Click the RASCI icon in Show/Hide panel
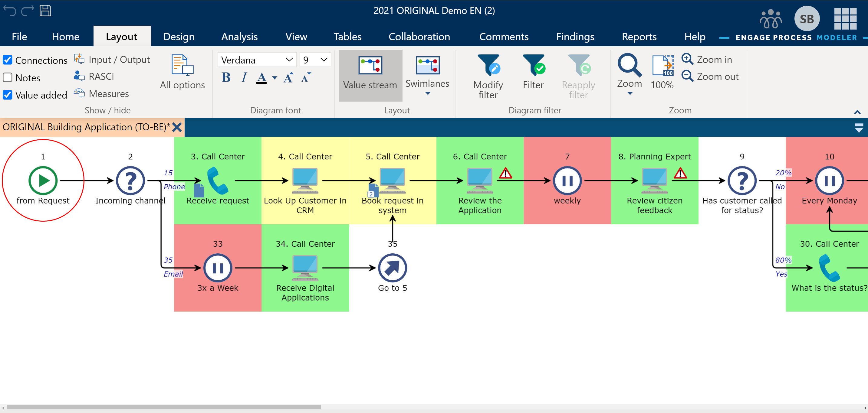The width and height of the screenshot is (868, 413). [79, 77]
